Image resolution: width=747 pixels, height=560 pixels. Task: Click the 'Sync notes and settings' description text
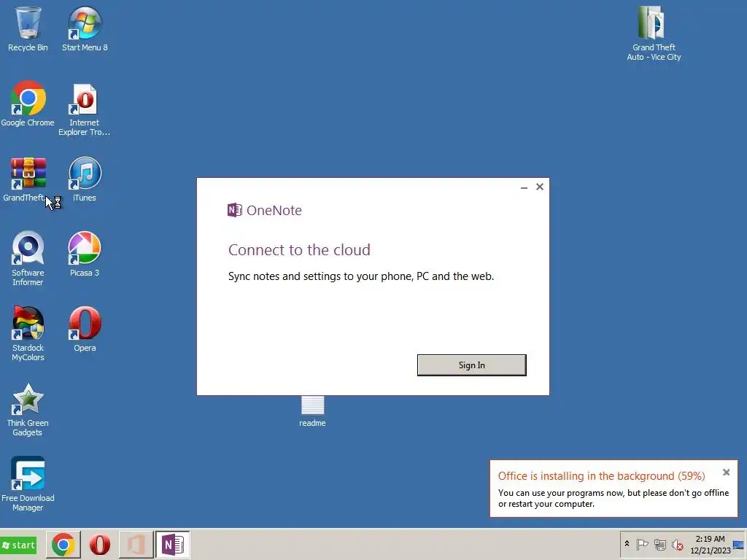point(360,276)
